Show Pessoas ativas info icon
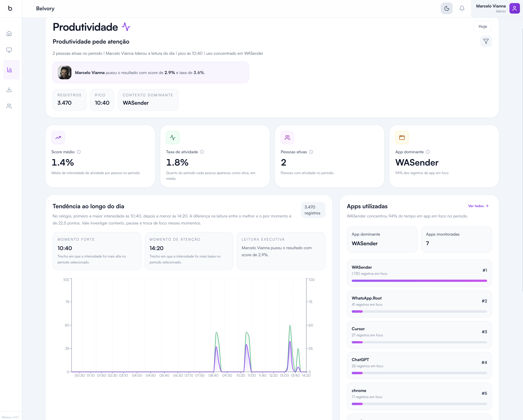The height and width of the screenshot is (420, 523). coord(311,152)
